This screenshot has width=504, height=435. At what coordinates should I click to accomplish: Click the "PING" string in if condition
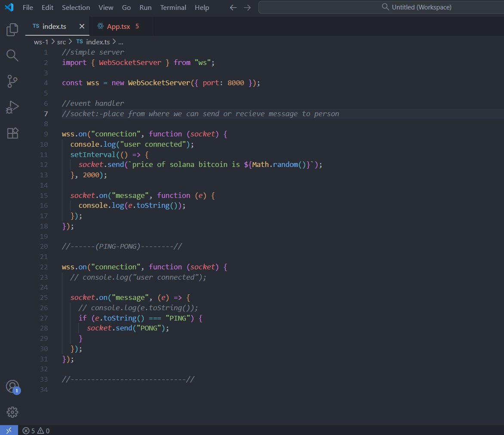click(178, 318)
